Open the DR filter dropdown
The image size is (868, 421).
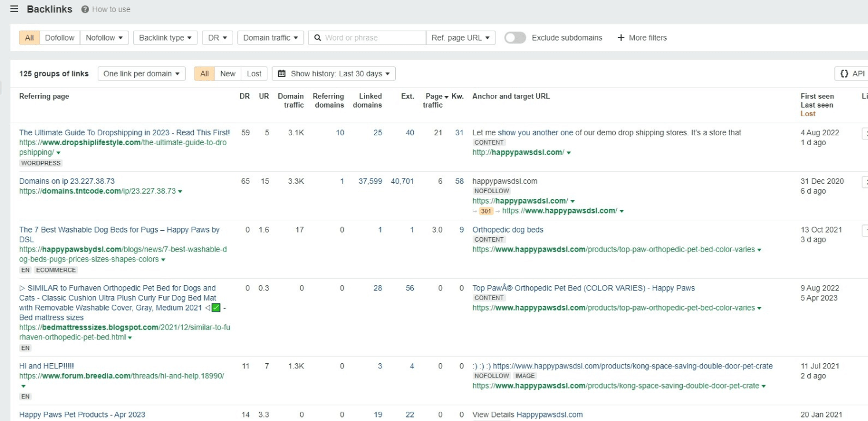(x=218, y=38)
